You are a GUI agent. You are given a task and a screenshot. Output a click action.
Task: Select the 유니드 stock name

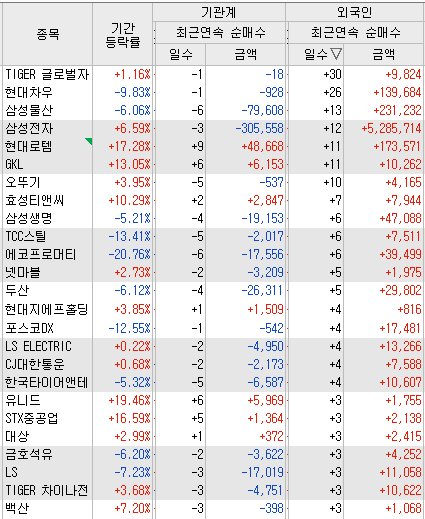[23, 400]
